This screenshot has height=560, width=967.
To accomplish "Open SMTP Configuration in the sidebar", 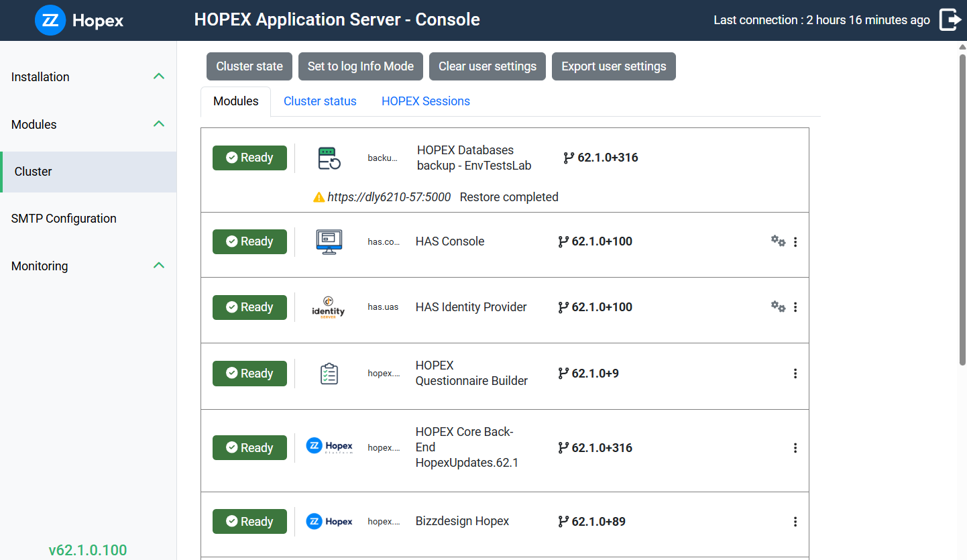I will click(64, 219).
